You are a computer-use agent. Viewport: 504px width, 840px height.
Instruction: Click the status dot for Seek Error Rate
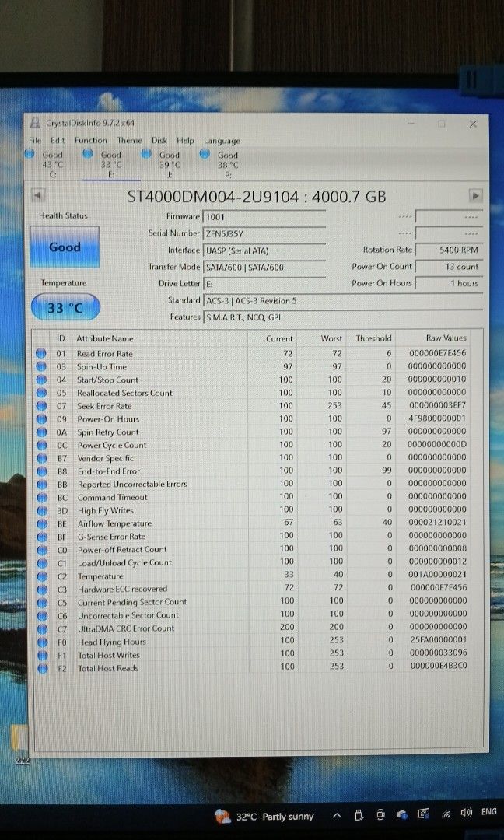click(x=40, y=406)
